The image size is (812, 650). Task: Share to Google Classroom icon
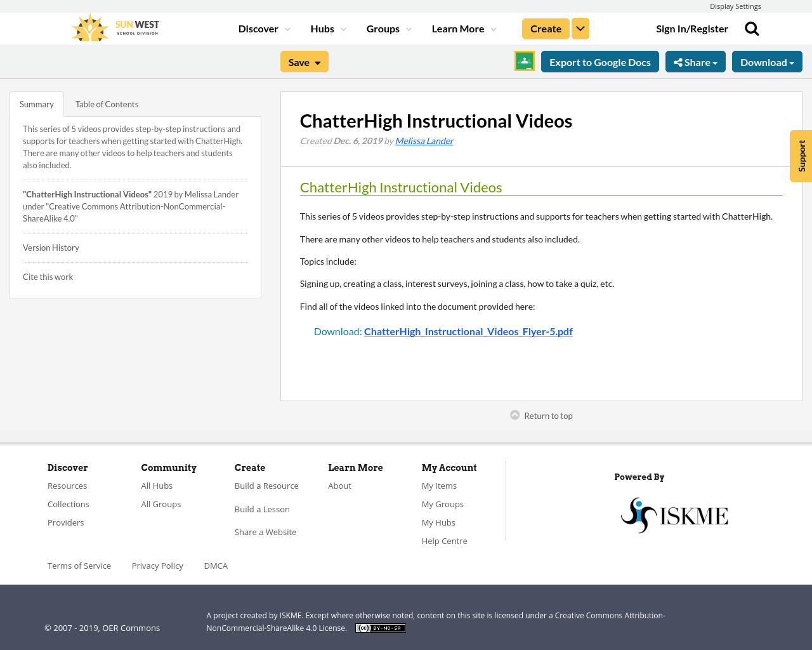pyautogui.click(x=524, y=61)
